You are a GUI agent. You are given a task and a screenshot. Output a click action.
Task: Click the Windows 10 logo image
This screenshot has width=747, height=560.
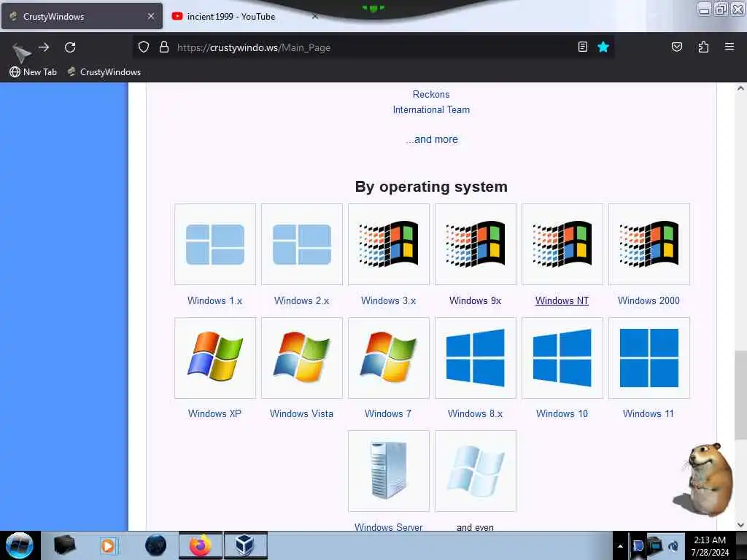tap(562, 357)
